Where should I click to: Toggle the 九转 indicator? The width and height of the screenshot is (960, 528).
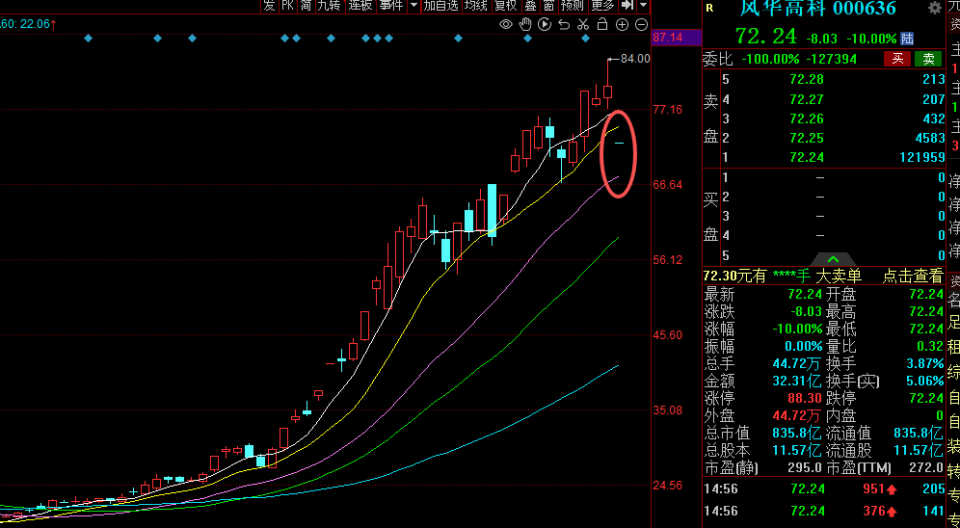[x=329, y=6]
